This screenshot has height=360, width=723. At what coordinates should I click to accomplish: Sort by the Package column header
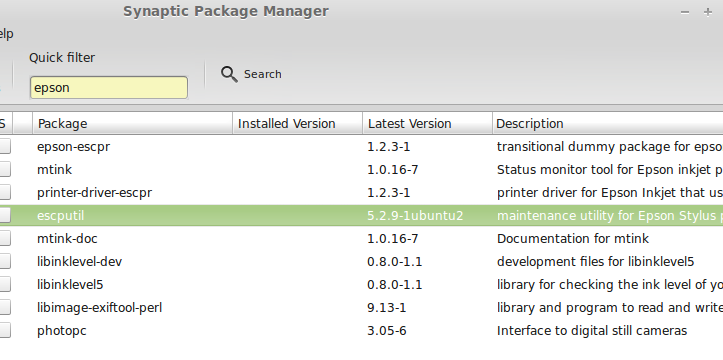(132, 124)
